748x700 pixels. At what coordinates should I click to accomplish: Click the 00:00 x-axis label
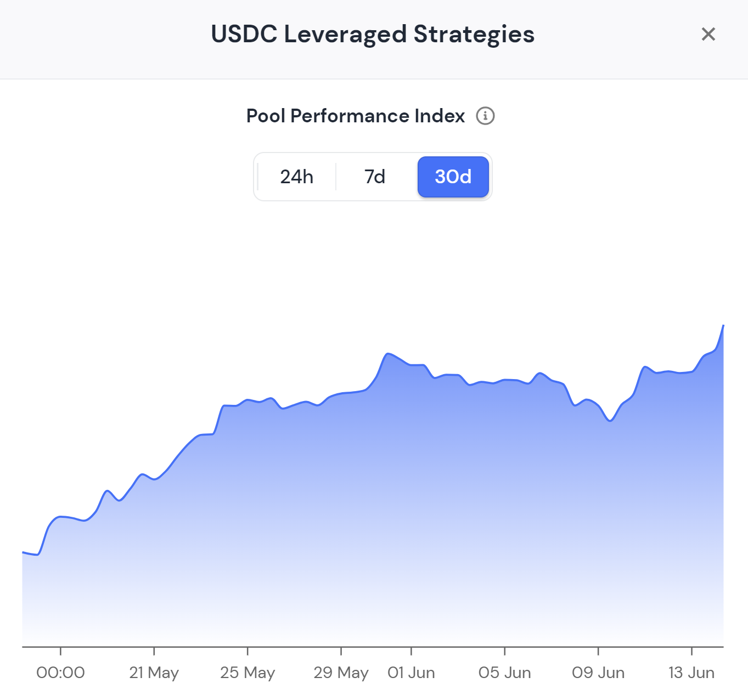tap(60, 673)
